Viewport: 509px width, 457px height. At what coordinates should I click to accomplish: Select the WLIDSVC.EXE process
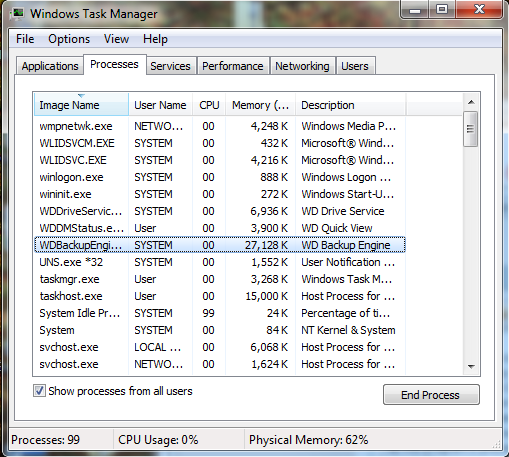[x=220, y=160]
